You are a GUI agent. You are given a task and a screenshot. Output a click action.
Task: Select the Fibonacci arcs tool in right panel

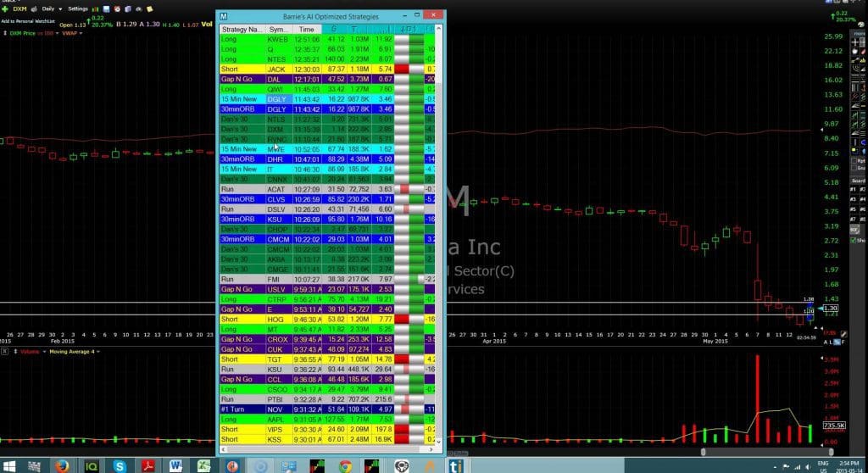coord(854,69)
